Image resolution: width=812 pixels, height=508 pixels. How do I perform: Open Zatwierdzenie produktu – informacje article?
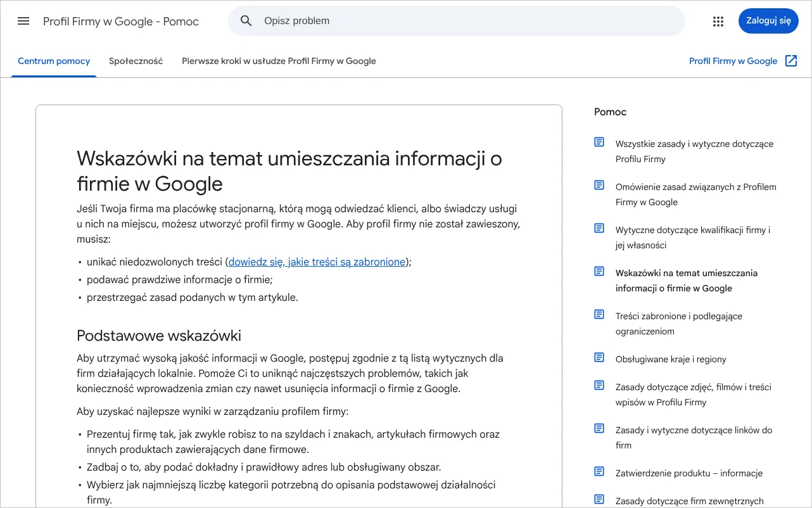[689, 473]
